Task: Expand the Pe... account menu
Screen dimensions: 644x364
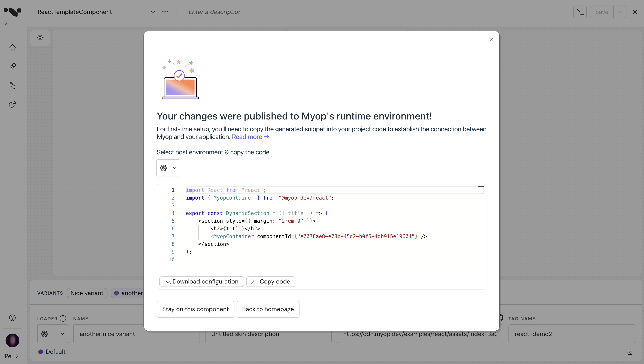Action: tap(11, 356)
